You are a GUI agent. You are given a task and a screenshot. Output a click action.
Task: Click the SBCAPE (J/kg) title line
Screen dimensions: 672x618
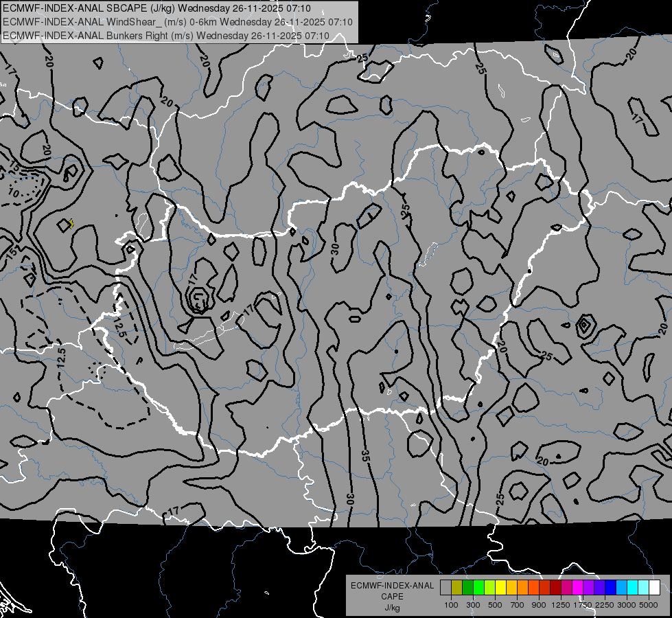[157, 8]
